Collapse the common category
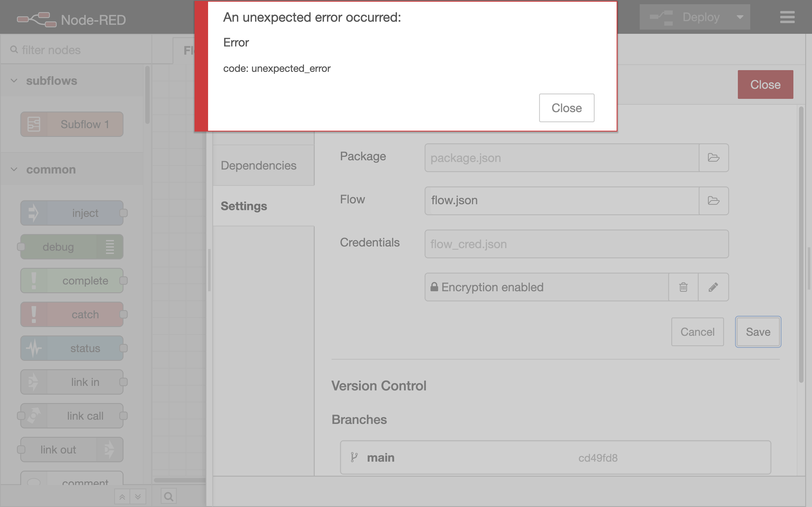The image size is (812, 507). (14, 169)
